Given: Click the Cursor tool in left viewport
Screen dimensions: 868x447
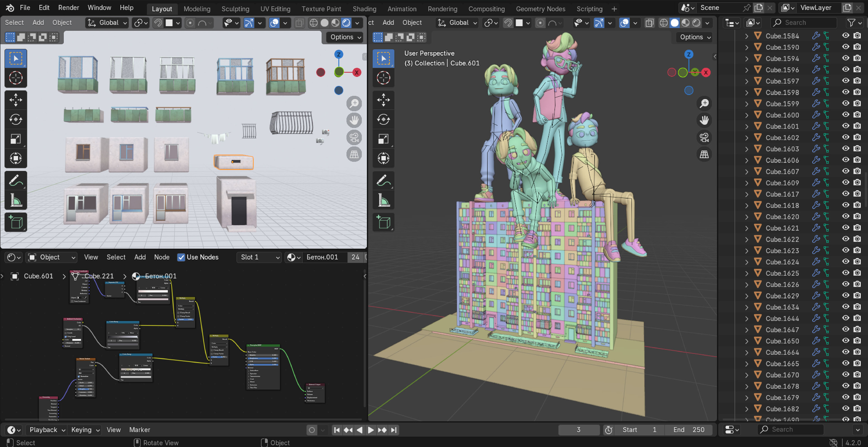Looking at the screenshot, I should [x=15, y=78].
